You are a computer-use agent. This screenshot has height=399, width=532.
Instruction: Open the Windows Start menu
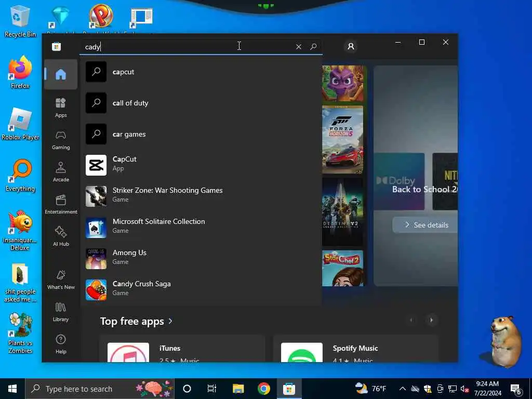pyautogui.click(x=12, y=389)
